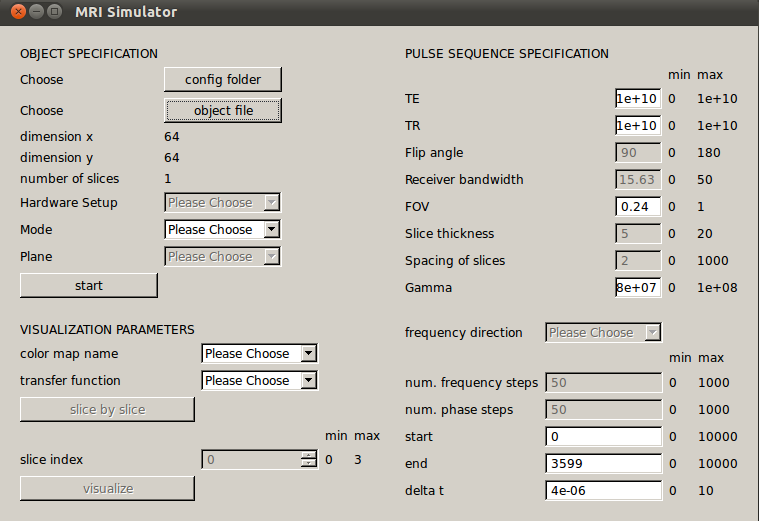Click the FOV input field

(637, 206)
